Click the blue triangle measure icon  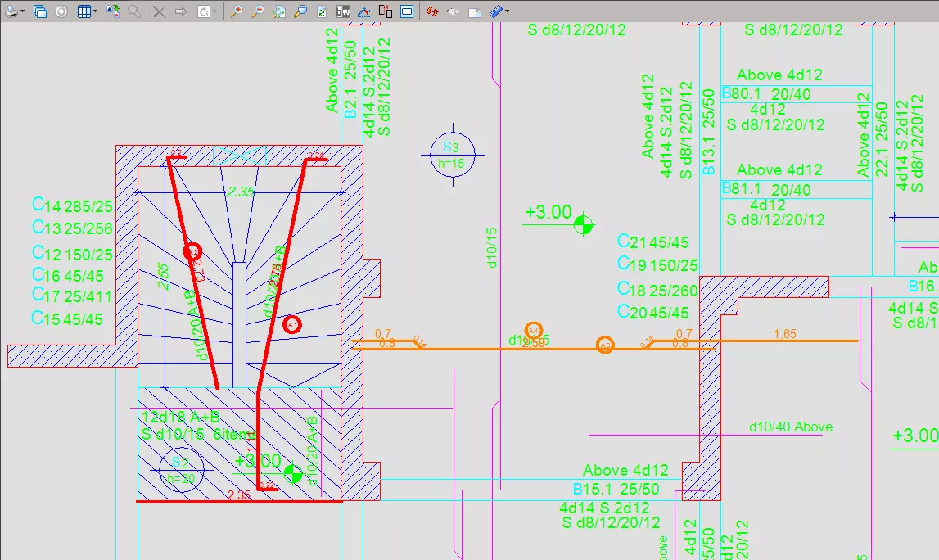click(364, 11)
